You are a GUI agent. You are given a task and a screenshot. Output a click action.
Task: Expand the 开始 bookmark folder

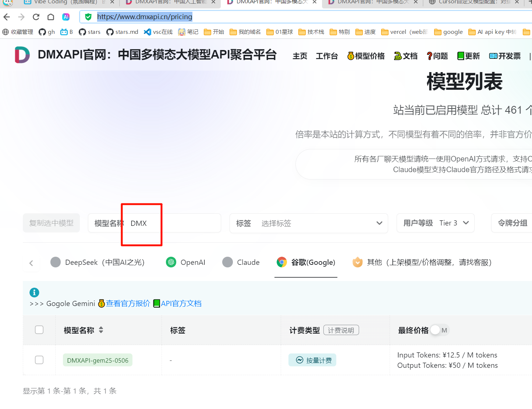pos(214,32)
